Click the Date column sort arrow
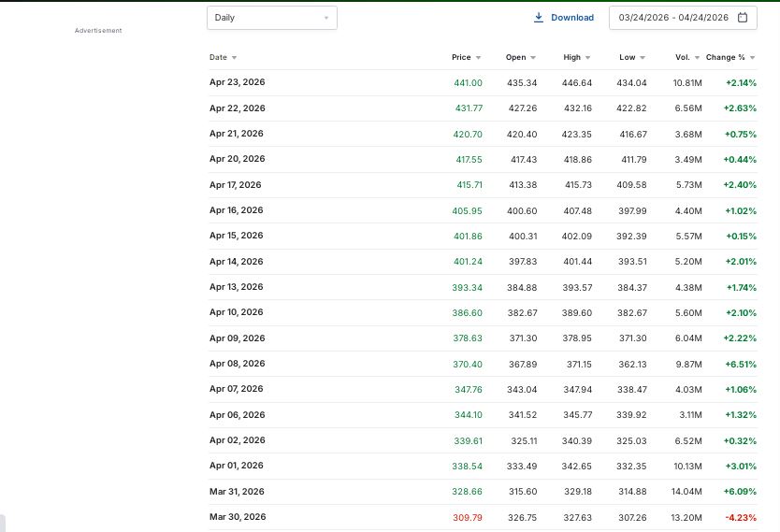Image resolution: width=780 pixels, height=532 pixels. point(234,58)
